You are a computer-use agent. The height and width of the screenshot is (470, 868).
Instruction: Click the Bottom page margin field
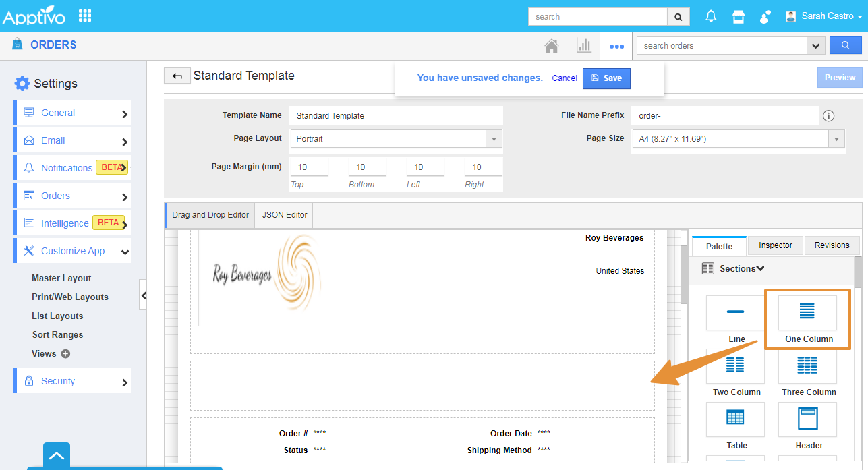[368, 167]
